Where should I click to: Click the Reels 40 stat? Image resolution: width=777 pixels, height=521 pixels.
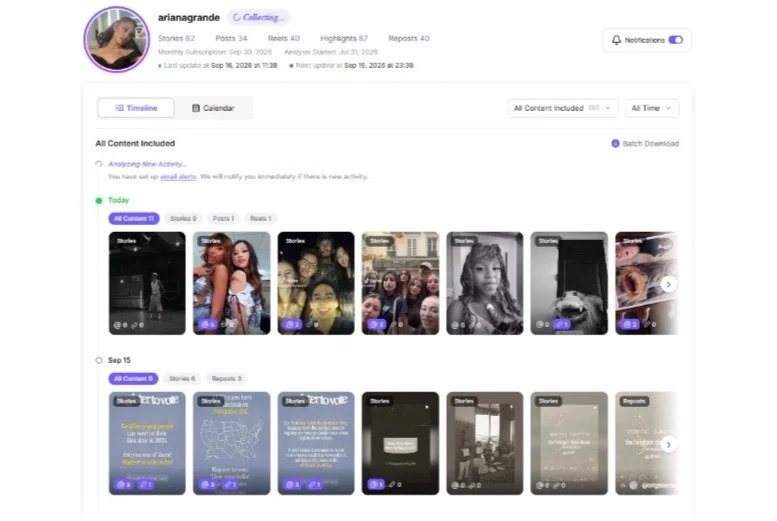283,38
